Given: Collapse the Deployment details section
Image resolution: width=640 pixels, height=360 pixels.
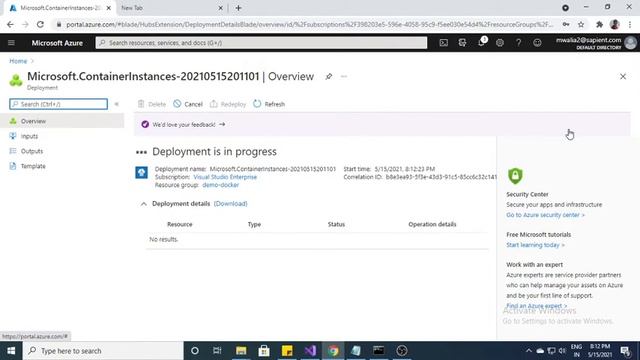Looking at the screenshot, I should point(144,204).
